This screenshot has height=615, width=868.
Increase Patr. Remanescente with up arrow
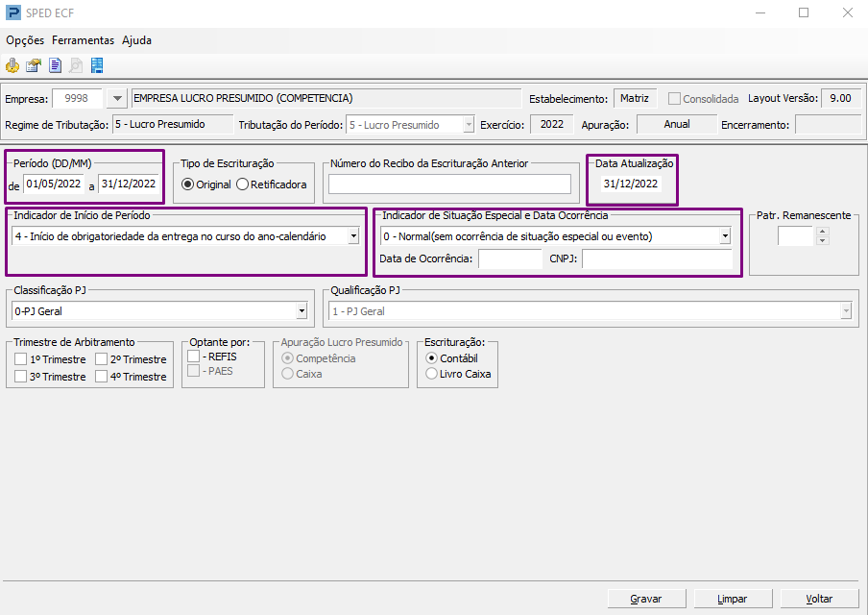(x=822, y=232)
